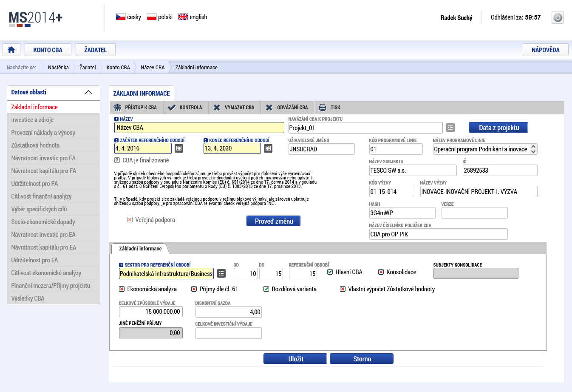Click Celkové investiční výdaje field

[x=229, y=333]
